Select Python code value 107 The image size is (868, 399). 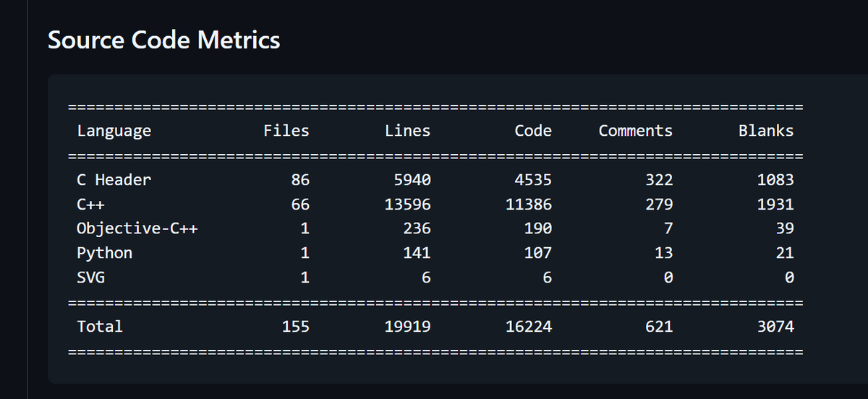537,253
